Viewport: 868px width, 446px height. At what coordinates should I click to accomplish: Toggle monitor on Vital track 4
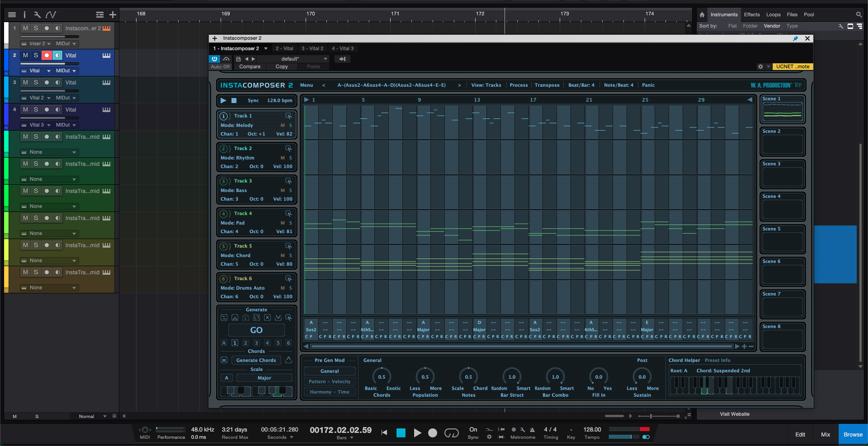pyautogui.click(x=57, y=109)
